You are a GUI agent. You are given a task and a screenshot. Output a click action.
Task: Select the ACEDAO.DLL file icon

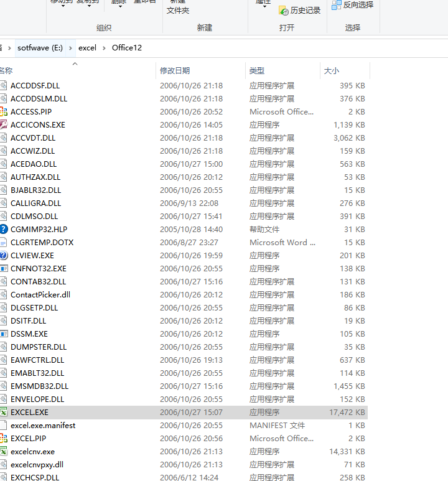(3, 164)
